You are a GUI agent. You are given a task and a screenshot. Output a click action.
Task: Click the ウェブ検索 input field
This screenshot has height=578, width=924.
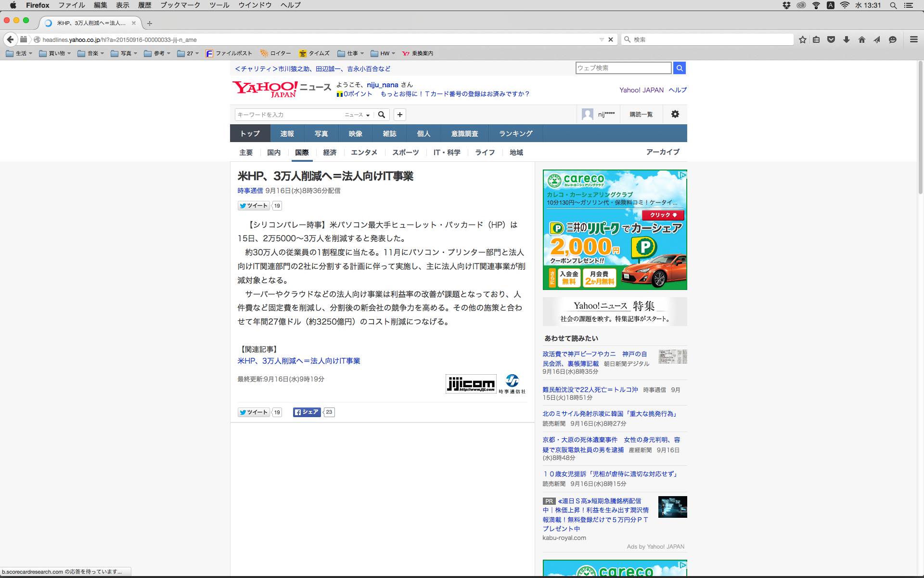click(x=623, y=68)
